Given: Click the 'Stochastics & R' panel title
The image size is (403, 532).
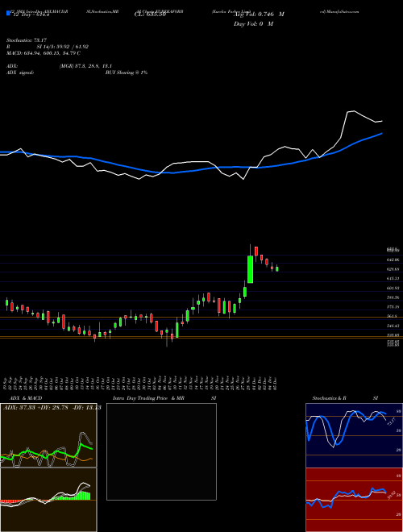Looking at the screenshot, I should [x=330, y=398].
